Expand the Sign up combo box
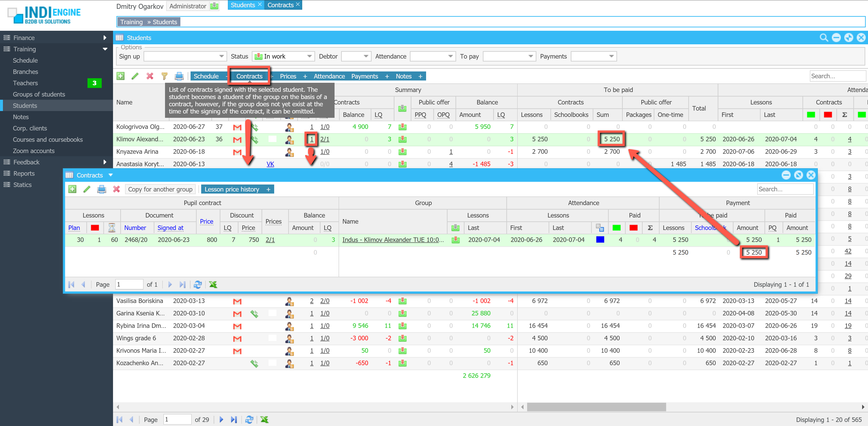 (x=221, y=56)
